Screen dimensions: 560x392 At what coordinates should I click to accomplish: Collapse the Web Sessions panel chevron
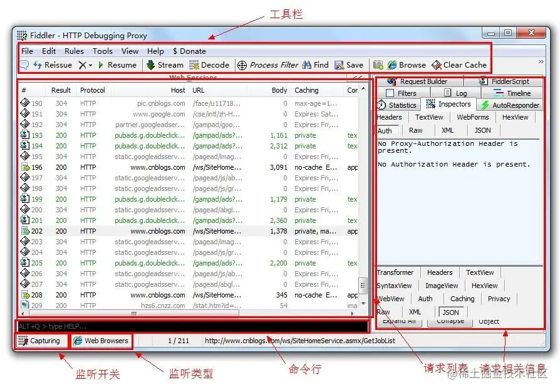[x=358, y=77]
